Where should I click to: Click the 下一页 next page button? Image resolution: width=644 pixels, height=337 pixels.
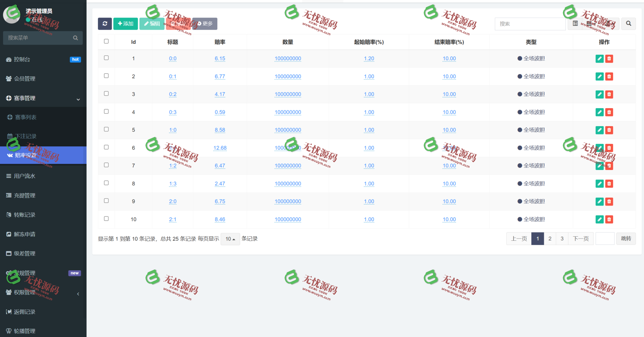[581, 239]
